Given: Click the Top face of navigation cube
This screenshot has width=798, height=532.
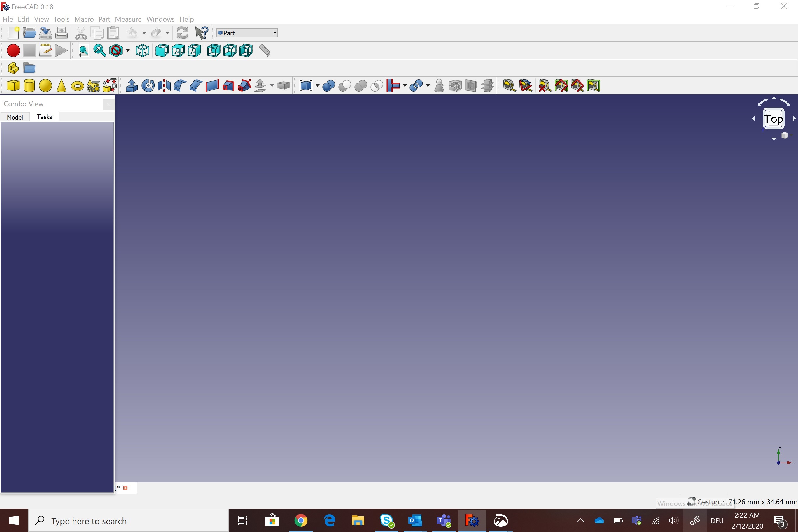Looking at the screenshot, I should tap(773, 119).
